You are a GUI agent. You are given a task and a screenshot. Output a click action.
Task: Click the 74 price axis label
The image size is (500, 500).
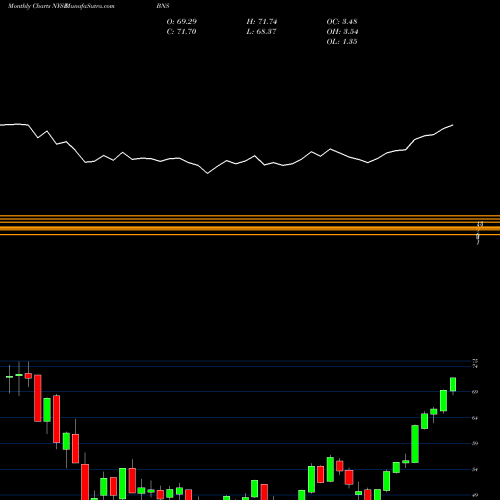tap(475, 366)
